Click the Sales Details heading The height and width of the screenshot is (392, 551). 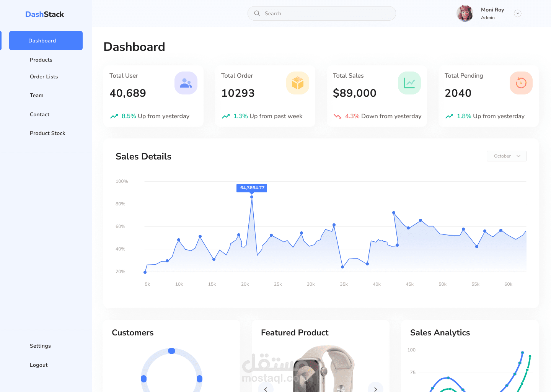tap(143, 156)
